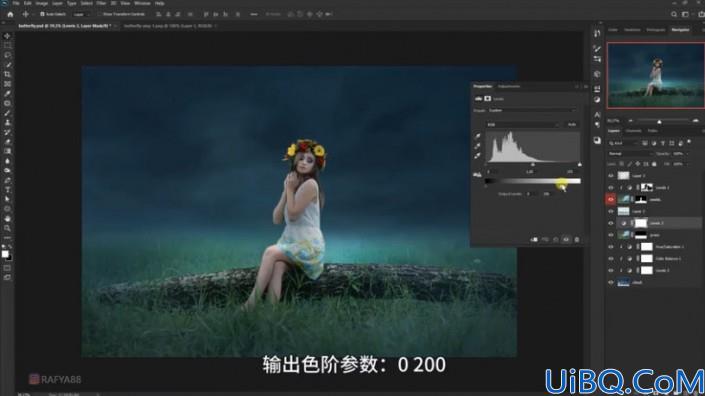Select the Hand tool
Image resolution: width=705 pixels, height=396 pixels.
pyautogui.click(x=7, y=218)
